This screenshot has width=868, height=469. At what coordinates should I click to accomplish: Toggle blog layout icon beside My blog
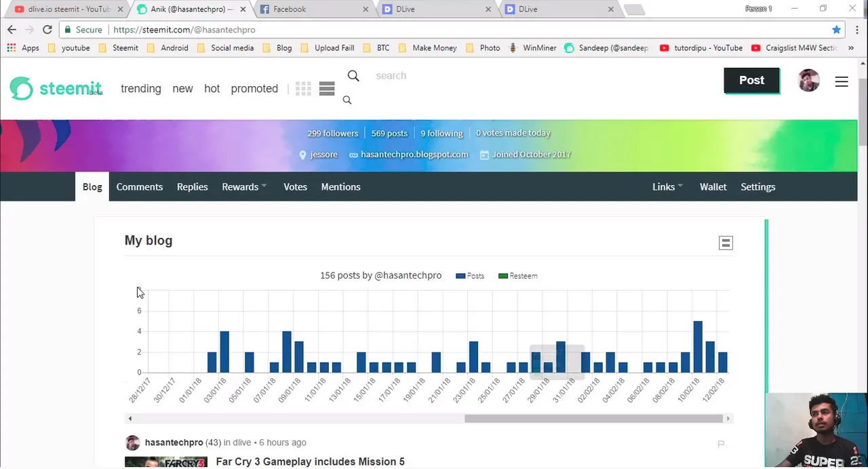pyautogui.click(x=726, y=243)
